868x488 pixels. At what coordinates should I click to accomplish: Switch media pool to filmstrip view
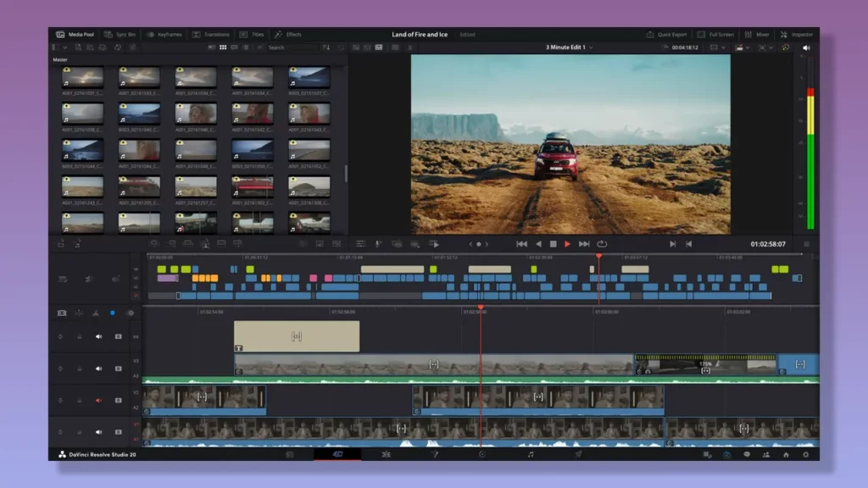pyautogui.click(x=234, y=47)
